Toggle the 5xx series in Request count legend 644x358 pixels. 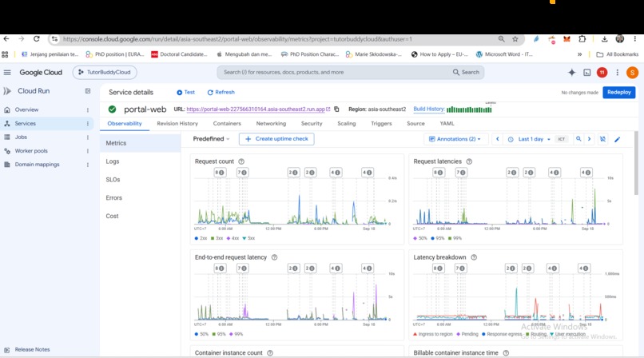(x=248, y=238)
